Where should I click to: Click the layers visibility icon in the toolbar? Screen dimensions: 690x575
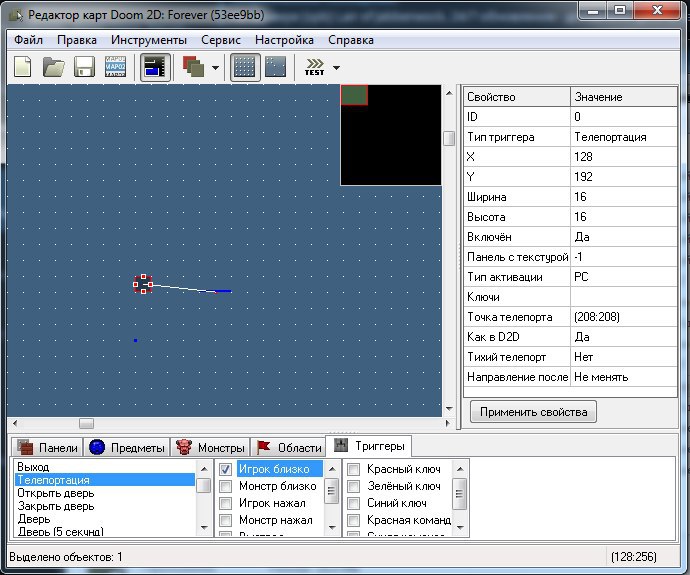(194, 67)
